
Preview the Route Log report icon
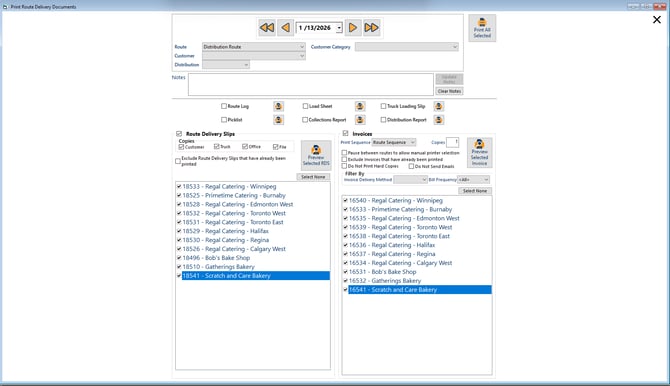[278, 106]
